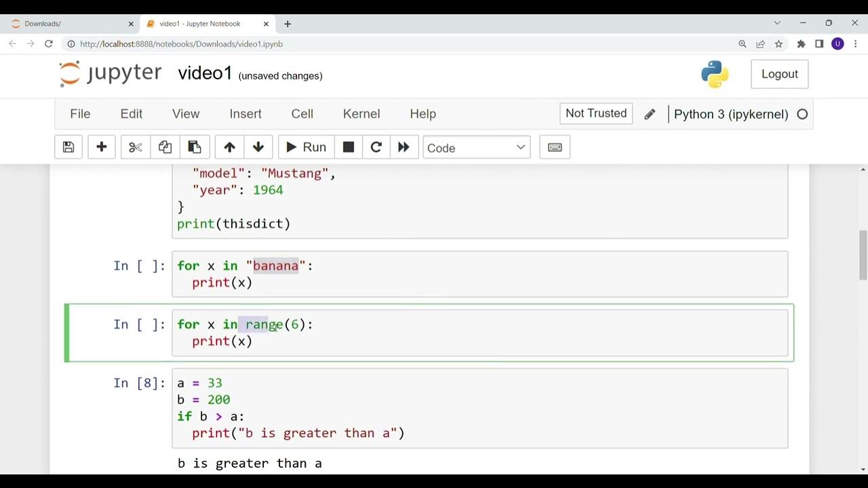Click the print(thisdict) code cell
The width and height of the screenshot is (868, 488).
pos(480,201)
